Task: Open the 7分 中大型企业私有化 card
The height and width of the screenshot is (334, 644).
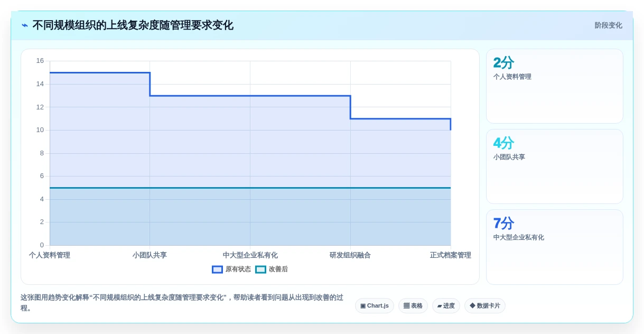Action: click(555, 247)
